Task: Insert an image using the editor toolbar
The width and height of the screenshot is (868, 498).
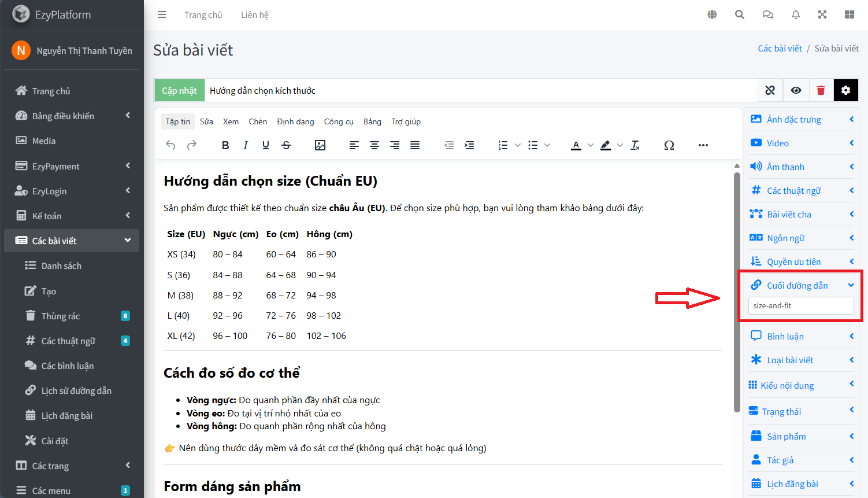Action: point(320,145)
